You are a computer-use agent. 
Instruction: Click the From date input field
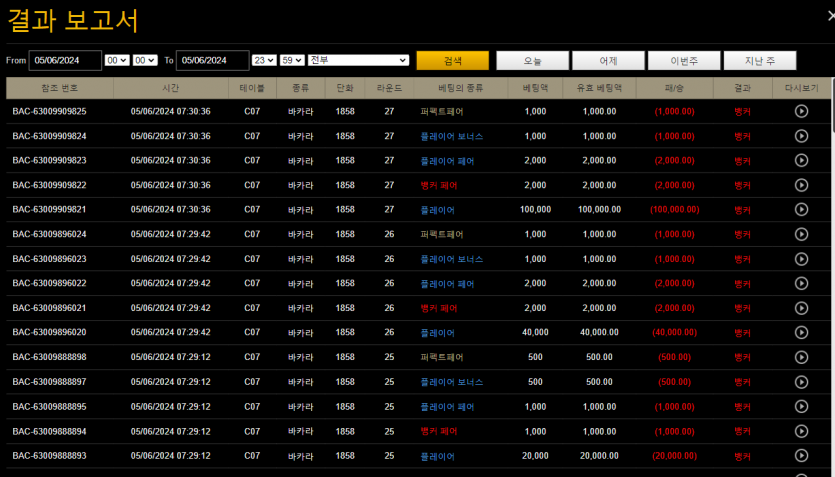coord(65,60)
